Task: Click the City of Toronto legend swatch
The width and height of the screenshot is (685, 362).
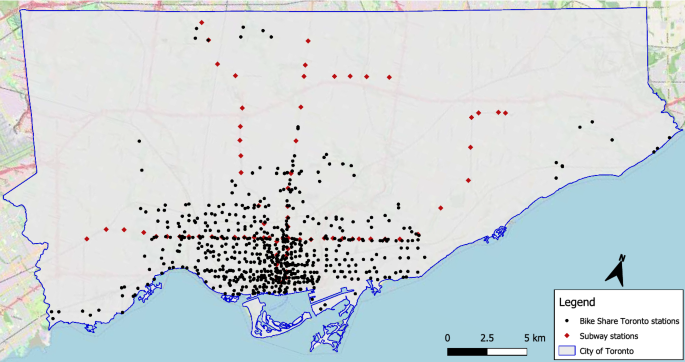Action: [567, 351]
